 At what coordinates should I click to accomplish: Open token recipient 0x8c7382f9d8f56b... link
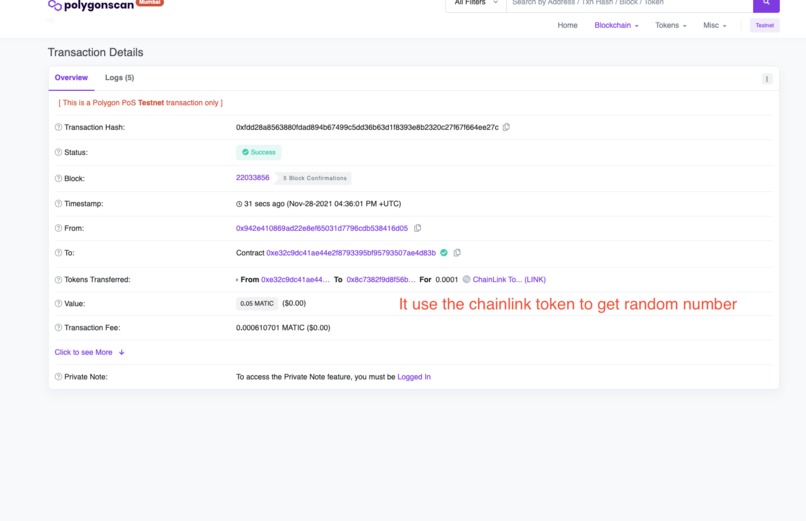381,280
